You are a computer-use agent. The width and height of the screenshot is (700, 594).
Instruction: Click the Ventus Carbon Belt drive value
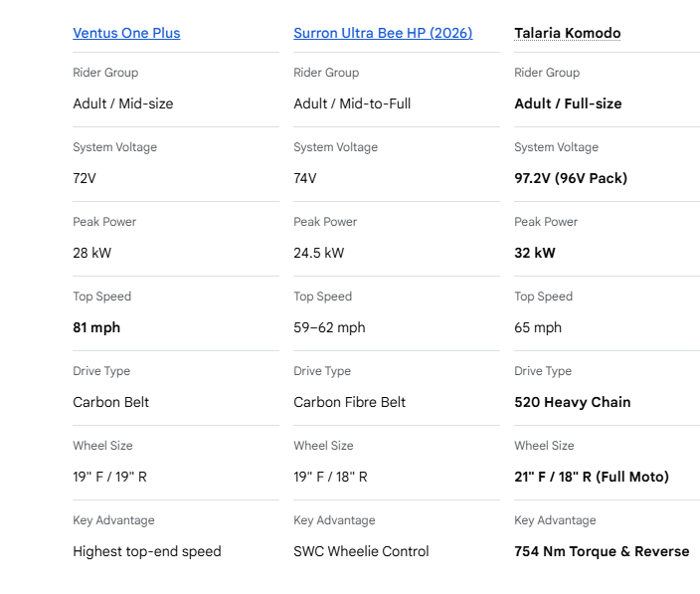click(110, 402)
